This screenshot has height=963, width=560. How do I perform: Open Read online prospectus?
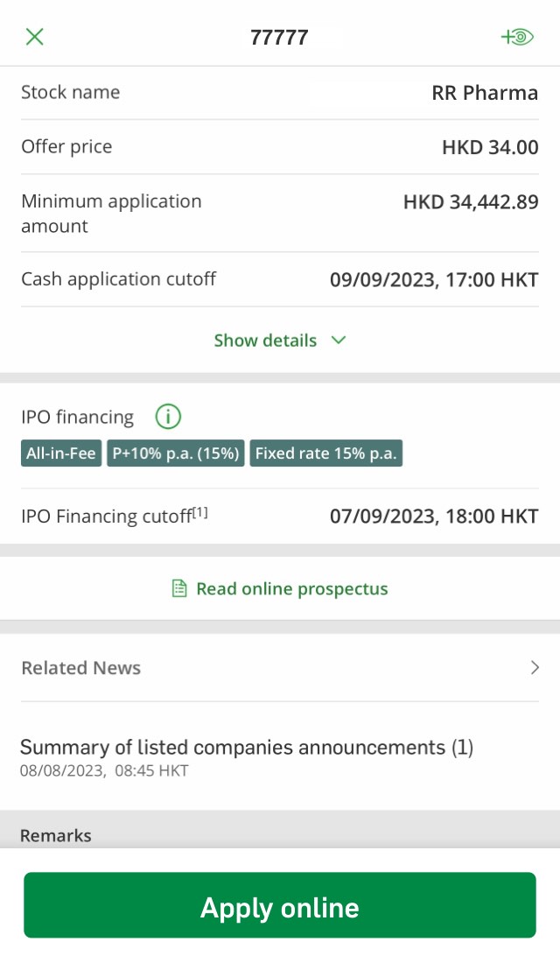291,588
